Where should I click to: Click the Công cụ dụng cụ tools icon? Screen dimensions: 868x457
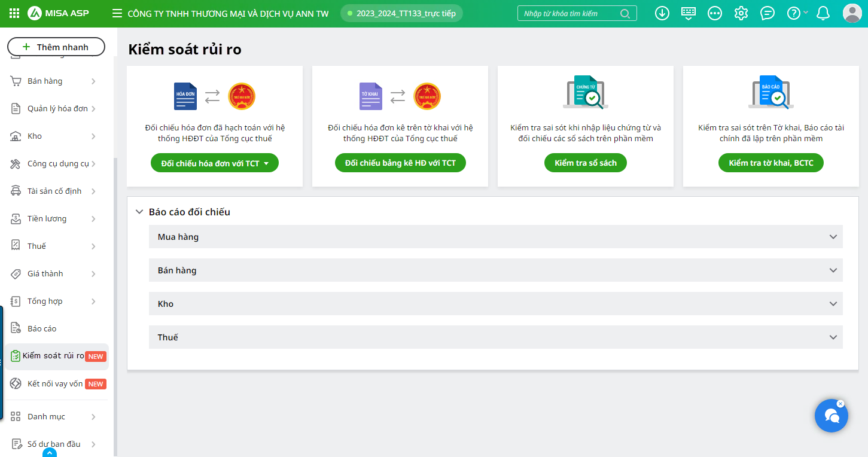[16, 164]
